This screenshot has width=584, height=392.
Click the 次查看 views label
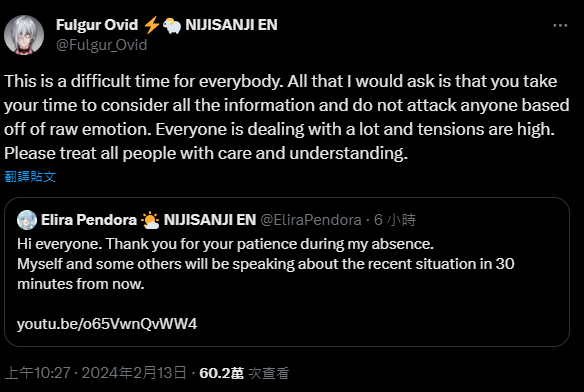coord(269,373)
